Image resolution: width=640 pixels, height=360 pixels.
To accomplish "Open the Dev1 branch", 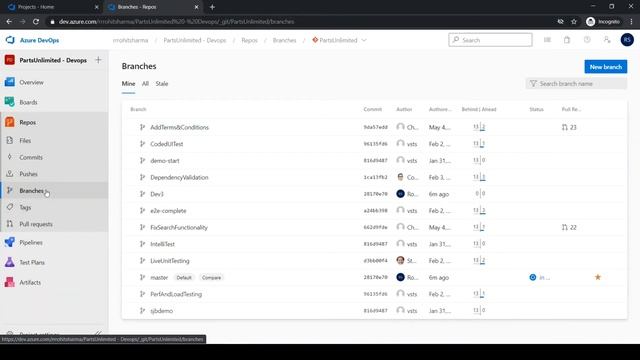I will 157,194.
